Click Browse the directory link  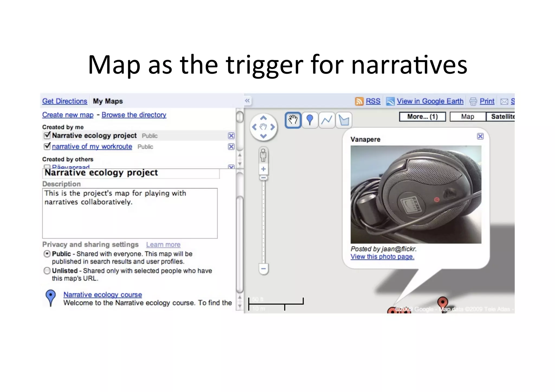(x=134, y=115)
